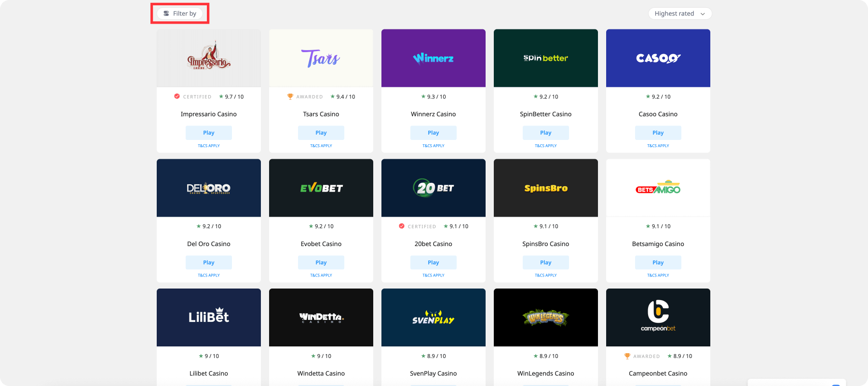Screen dimensions: 868x386
Task: Open the SpinsBro logo tile
Action: (x=545, y=188)
